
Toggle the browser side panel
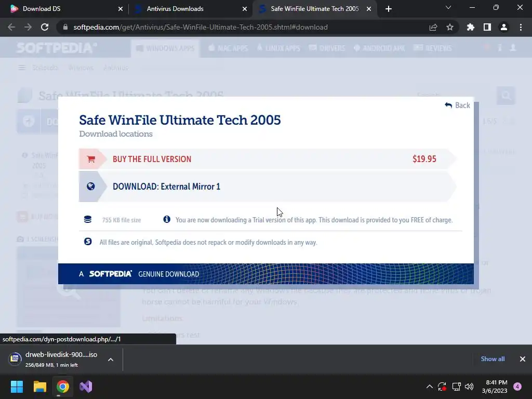click(x=487, y=27)
